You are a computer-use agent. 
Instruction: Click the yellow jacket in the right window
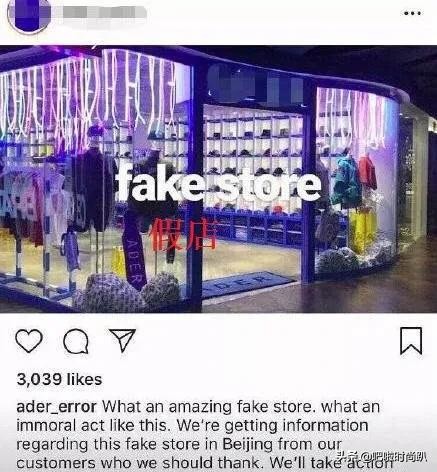pos(363,230)
